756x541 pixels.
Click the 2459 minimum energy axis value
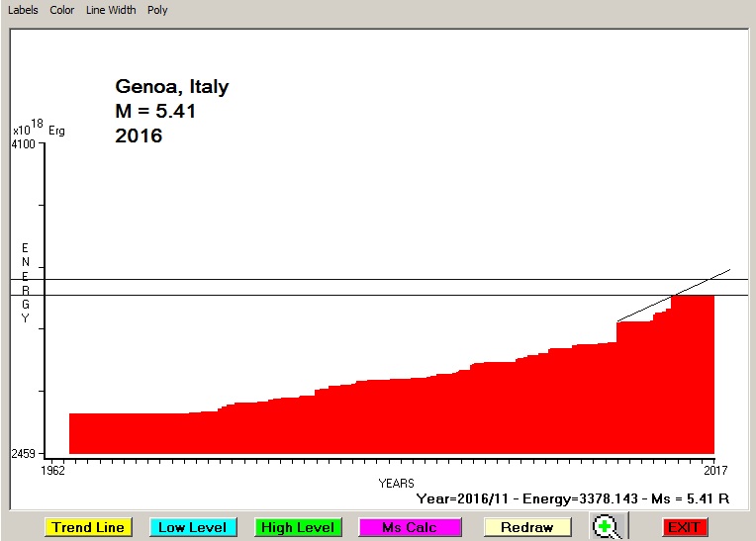pos(23,454)
